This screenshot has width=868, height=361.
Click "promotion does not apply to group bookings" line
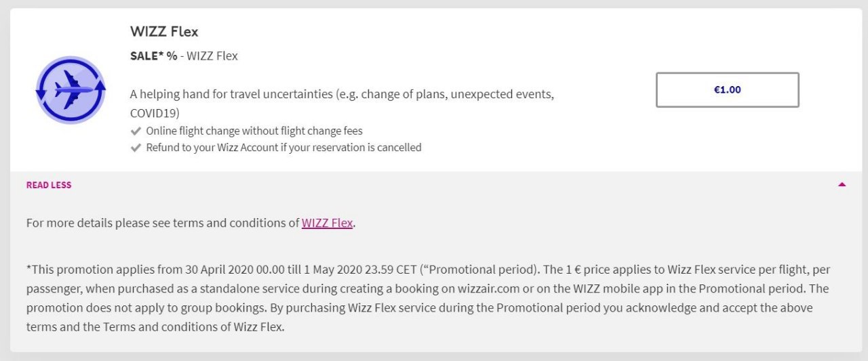click(x=420, y=308)
